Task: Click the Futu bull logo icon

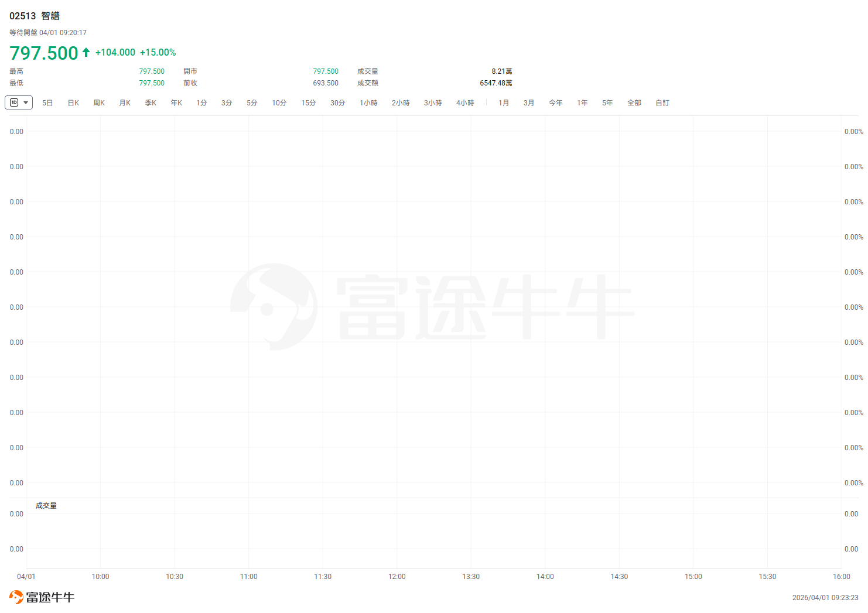Action: (x=16, y=597)
